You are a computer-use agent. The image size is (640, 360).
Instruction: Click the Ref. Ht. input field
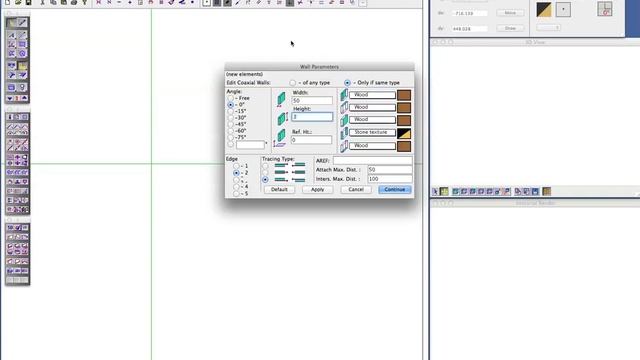tap(311, 140)
